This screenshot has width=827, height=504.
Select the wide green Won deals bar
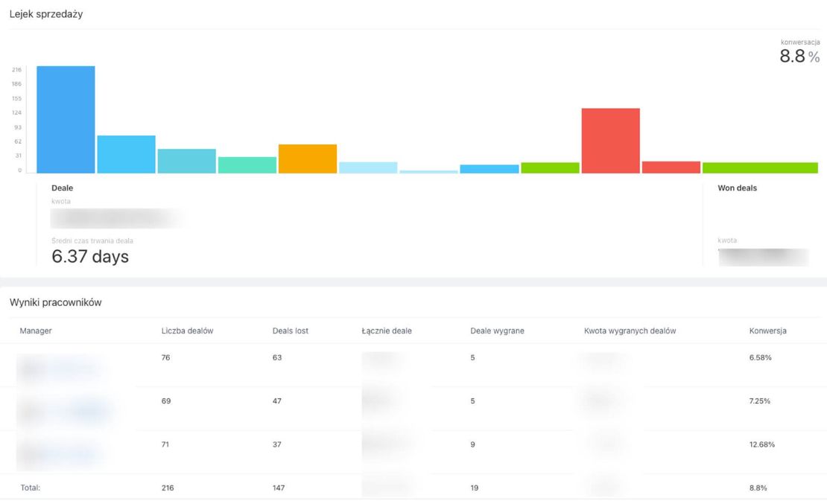(760, 168)
